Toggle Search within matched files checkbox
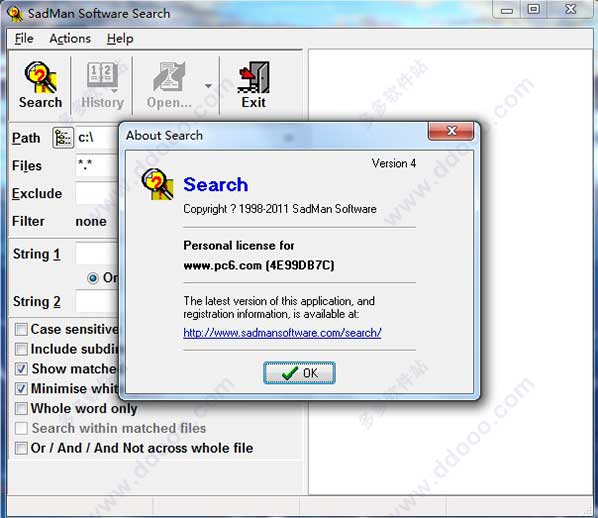 pyautogui.click(x=21, y=428)
